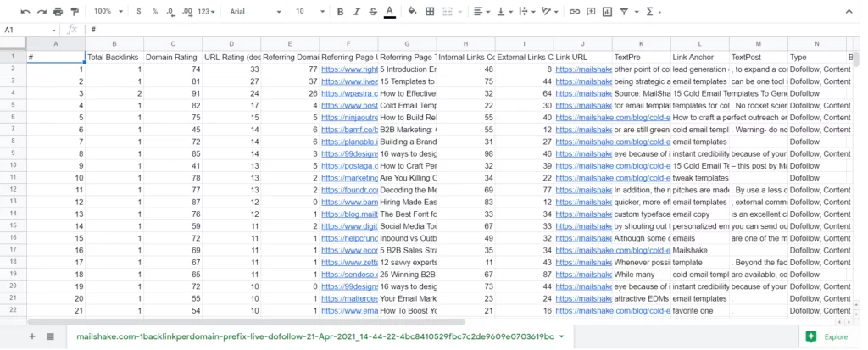This screenshot has height=350, width=868.
Task: Select the 'Total Backlinks' header cell
Action: (114, 57)
